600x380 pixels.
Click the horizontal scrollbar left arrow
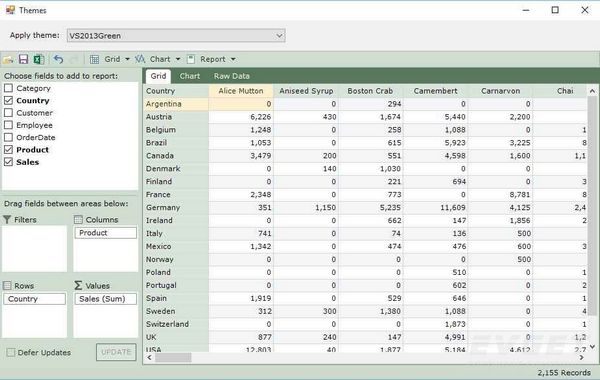tap(150, 357)
